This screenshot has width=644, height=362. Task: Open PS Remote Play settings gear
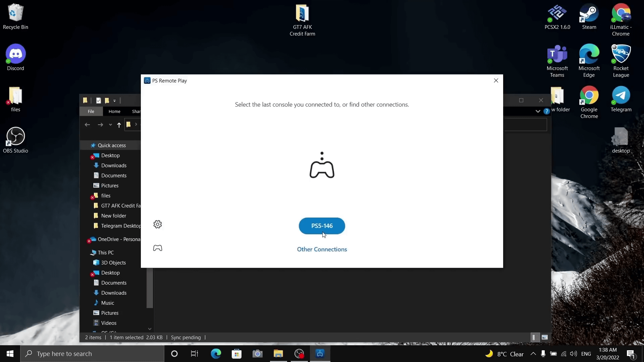[x=158, y=224]
